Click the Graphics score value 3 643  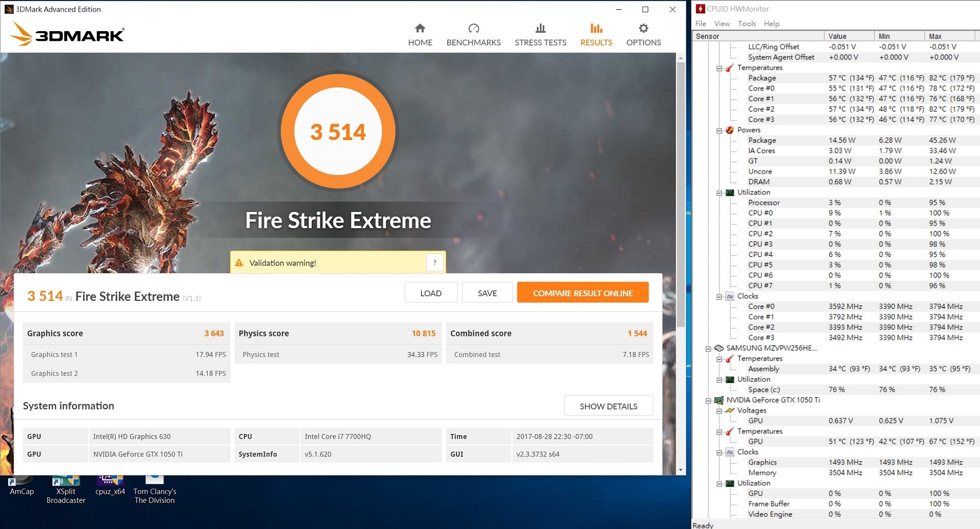click(214, 333)
